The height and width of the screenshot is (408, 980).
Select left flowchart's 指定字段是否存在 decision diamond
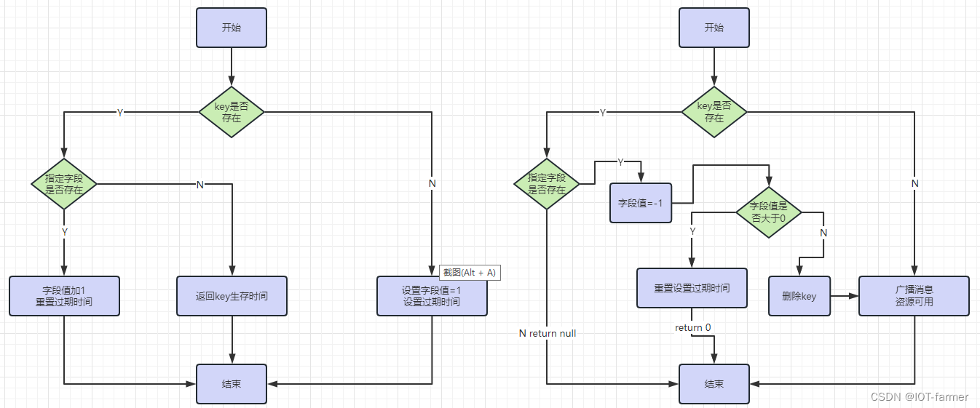[x=64, y=184]
